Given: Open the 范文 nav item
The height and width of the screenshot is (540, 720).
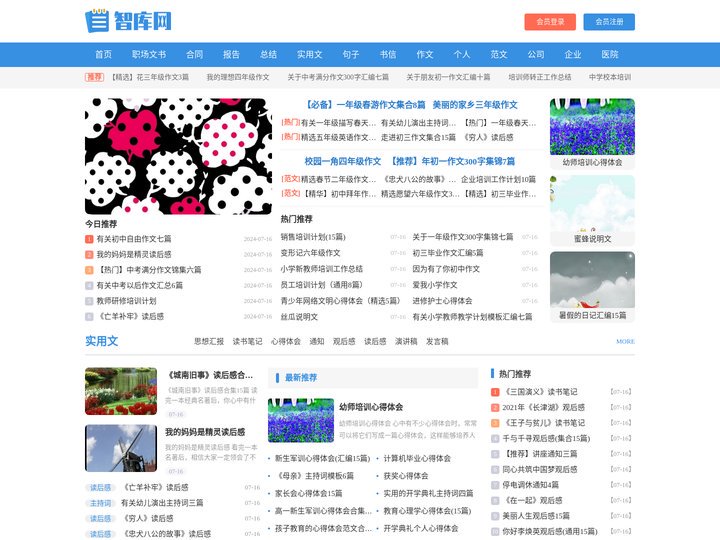Looking at the screenshot, I should (x=499, y=55).
